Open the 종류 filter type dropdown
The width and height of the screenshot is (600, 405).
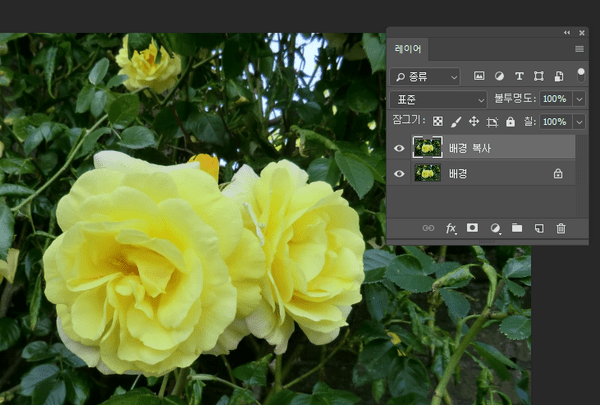[x=426, y=76]
